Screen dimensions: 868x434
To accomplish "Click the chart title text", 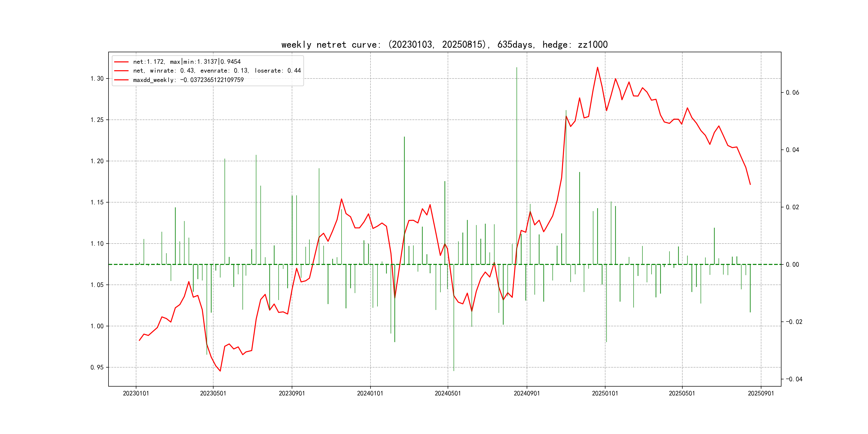I will [x=444, y=45].
